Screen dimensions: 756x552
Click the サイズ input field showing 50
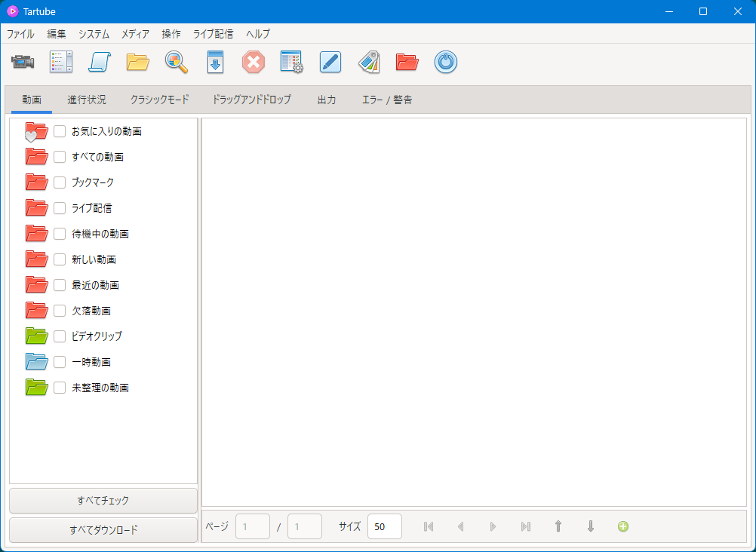384,526
